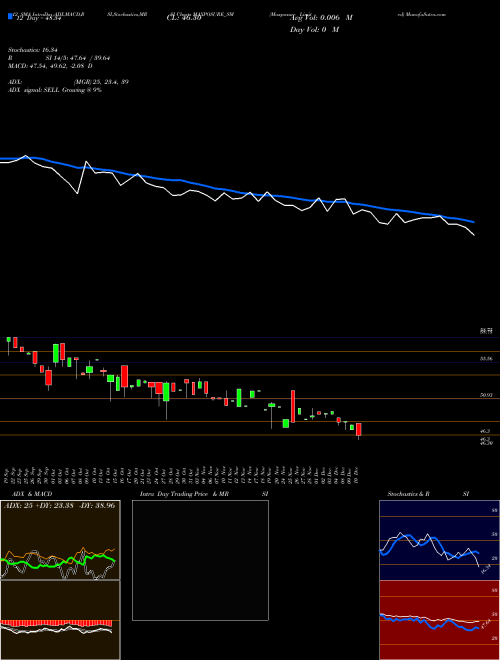Click the 'Intra Day Trading Price & MR' title
Screen dimensions: 500x660
(184, 494)
